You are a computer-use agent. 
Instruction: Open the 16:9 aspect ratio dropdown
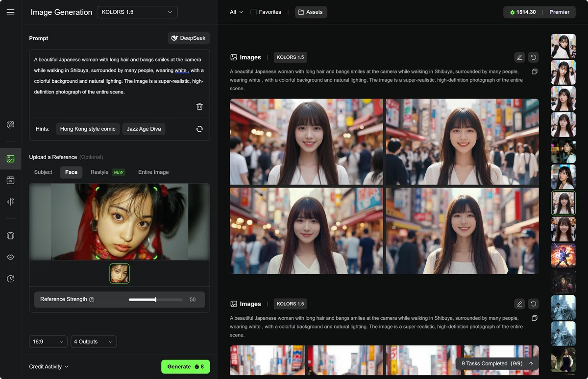(48, 342)
